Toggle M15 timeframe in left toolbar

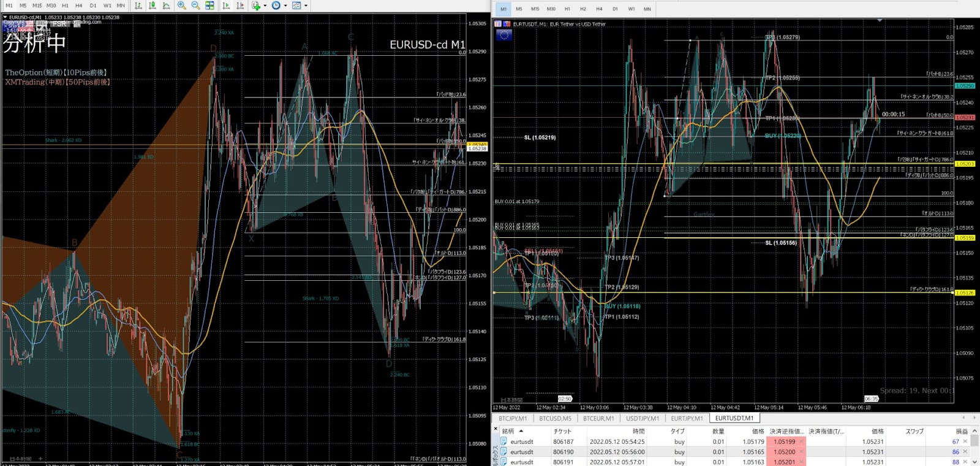pos(37,6)
